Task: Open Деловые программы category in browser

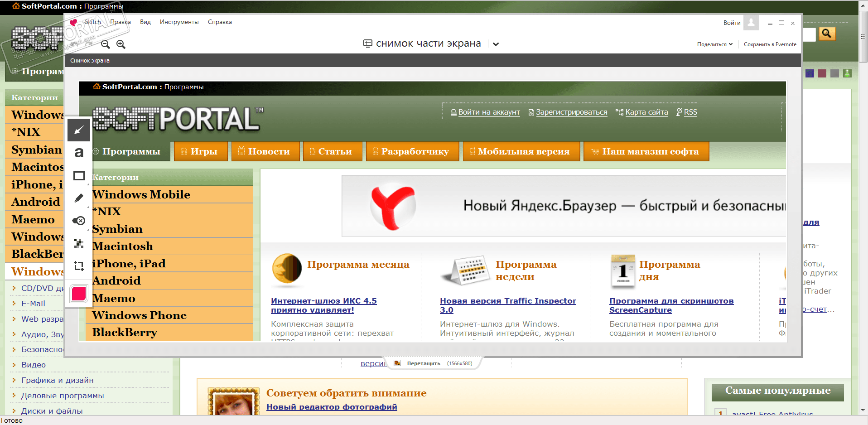Action: click(x=63, y=396)
